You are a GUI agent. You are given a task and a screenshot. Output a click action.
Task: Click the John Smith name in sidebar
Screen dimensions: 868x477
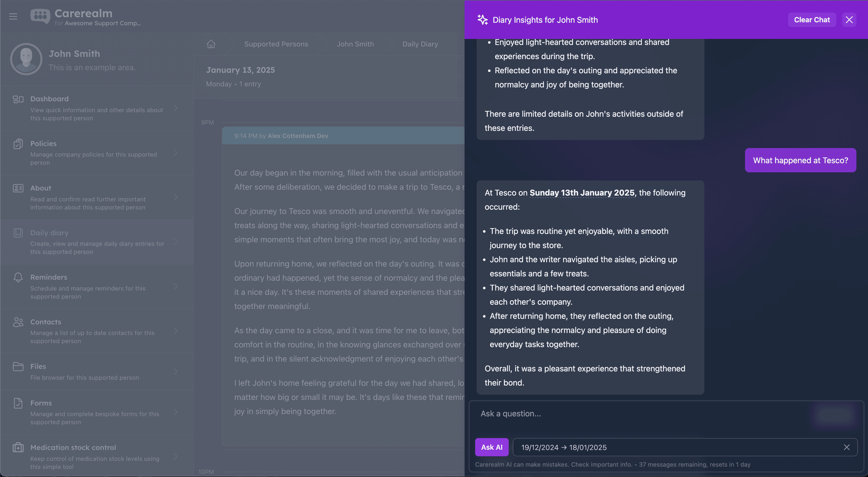[74, 54]
